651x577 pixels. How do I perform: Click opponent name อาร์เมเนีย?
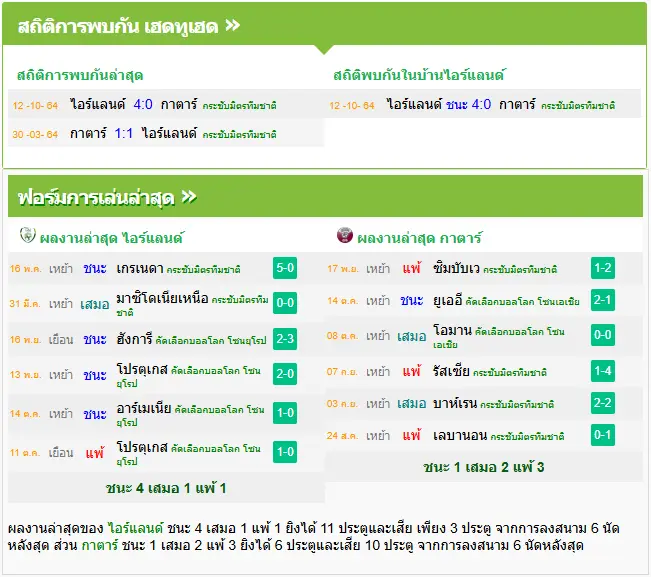pyautogui.click(x=144, y=408)
